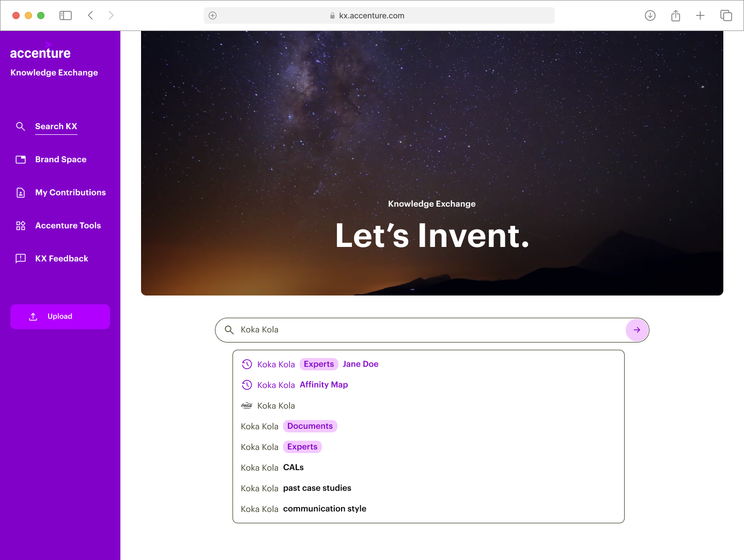Click the Brand Space icon in sidebar
Image resolution: width=744 pixels, height=560 pixels.
(21, 160)
